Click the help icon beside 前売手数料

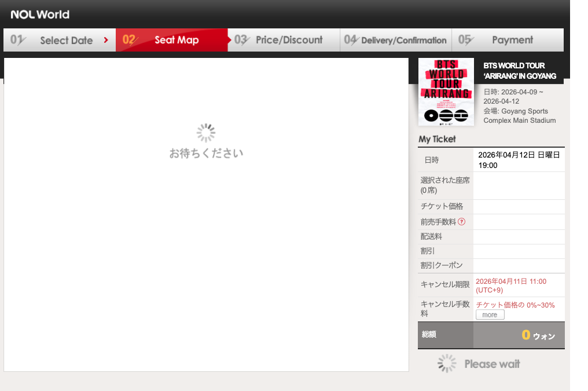pyautogui.click(x=462, y=222)
